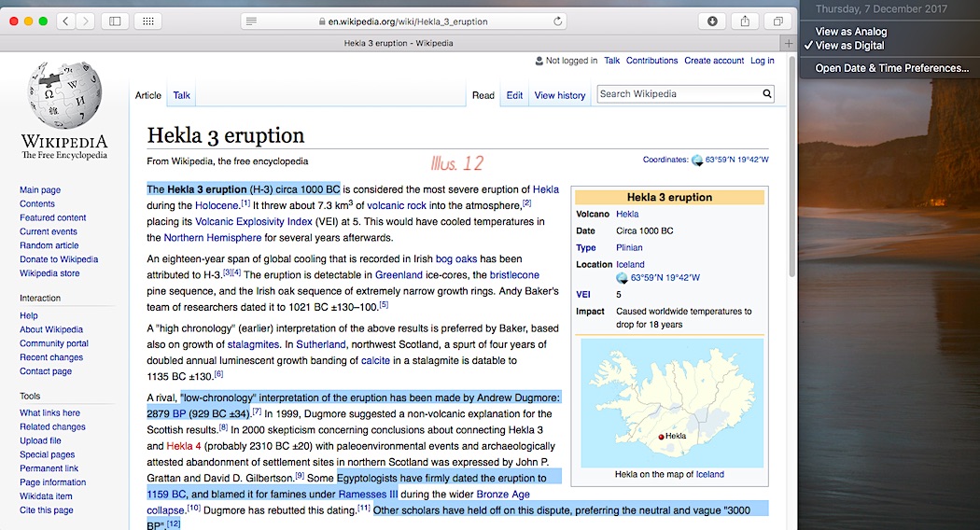Open About Wikipedia sidebar link
Viewport: 980px width, 530px height.
pos(50,329)
